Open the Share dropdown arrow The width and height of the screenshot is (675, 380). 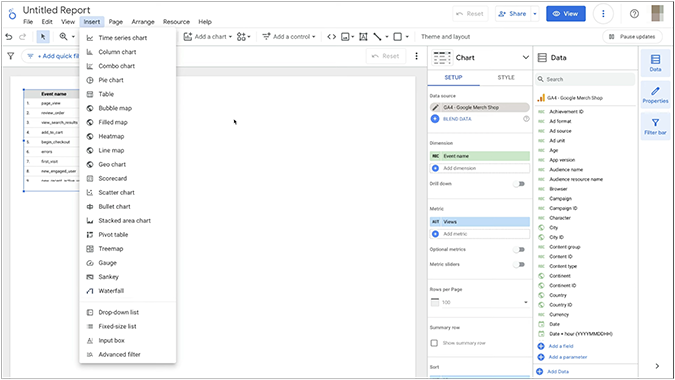pos(535,14)
